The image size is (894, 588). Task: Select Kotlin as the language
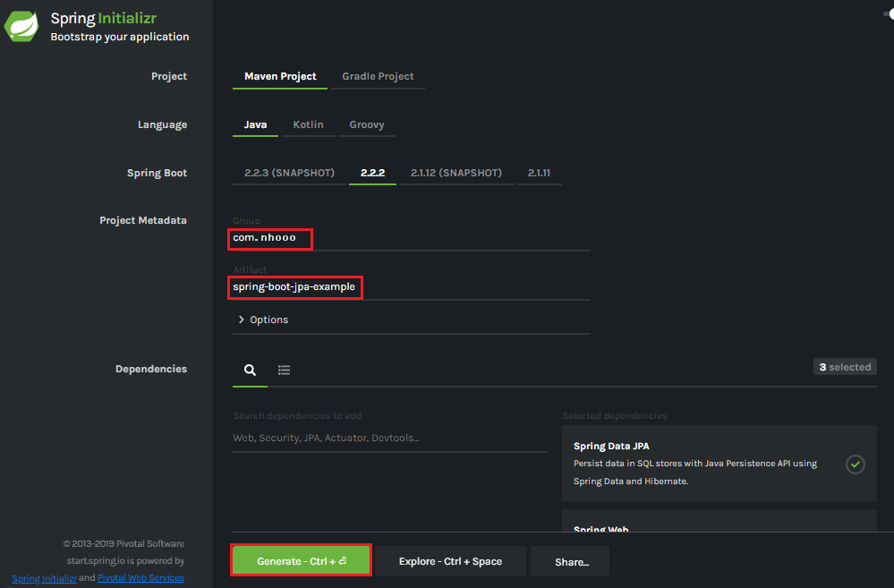coord(308,124)
